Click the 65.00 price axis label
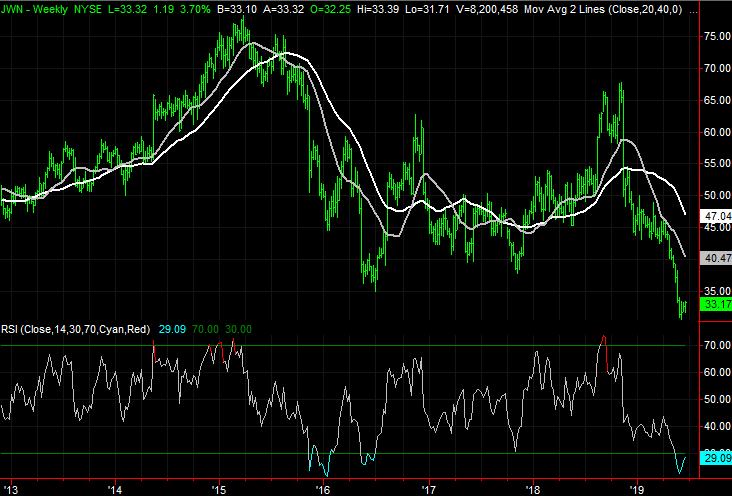 pyautogui.click(x=718, y=100)
